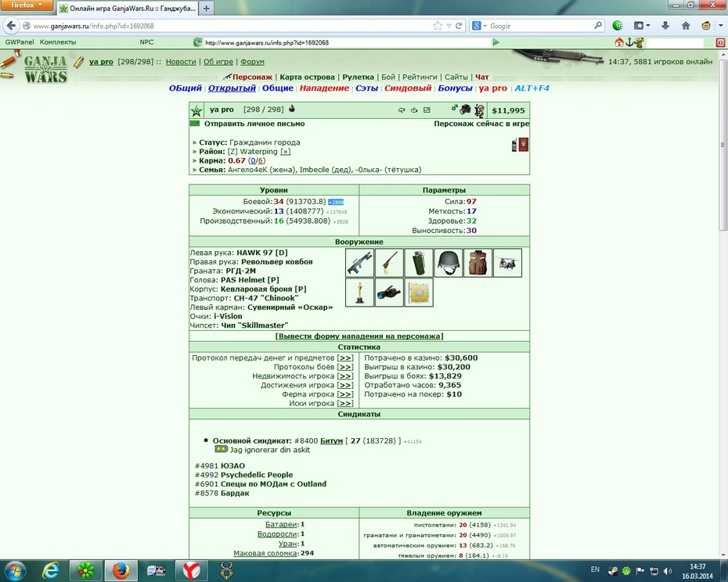This screenshot has width=728, height=582.
Task: Open the player real estate arrow link
Action: point(345,376)
